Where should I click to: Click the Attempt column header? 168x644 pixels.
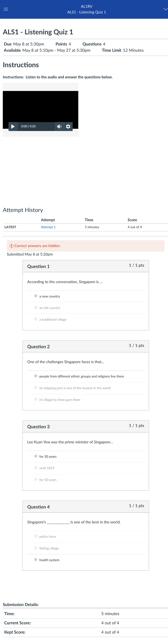[x=48, y=220]
